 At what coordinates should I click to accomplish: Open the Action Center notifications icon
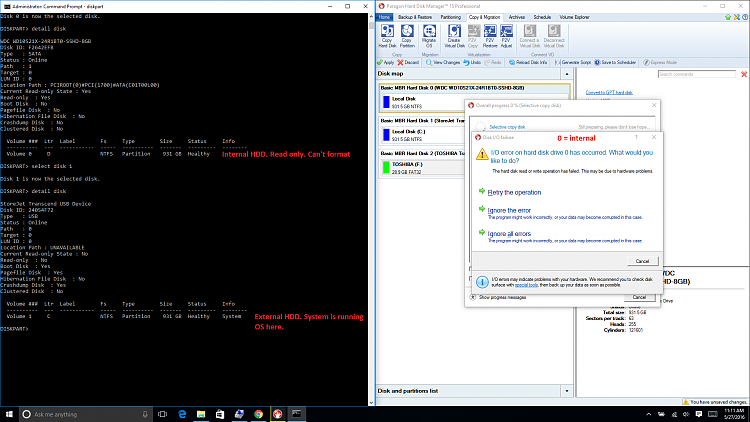coord(699,414)
